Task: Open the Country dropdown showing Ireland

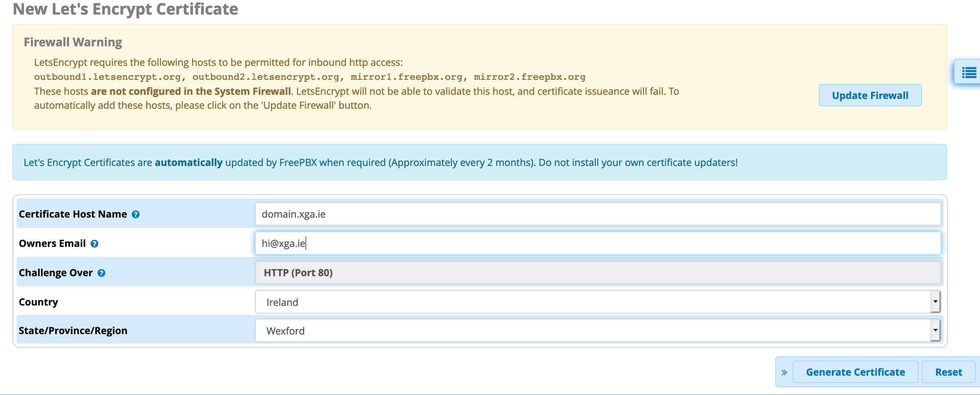Action: coord(597,302)
